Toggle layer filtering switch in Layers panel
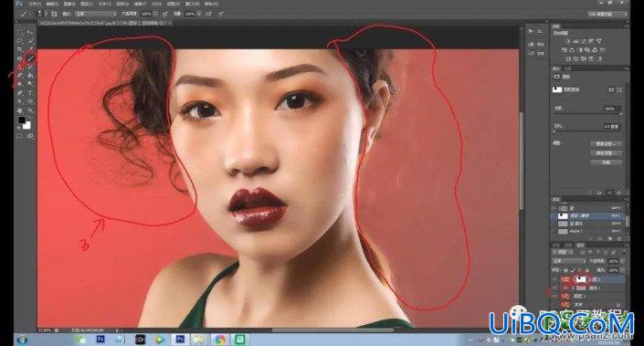This screenshot has height=346, width=644. (624, 252)
